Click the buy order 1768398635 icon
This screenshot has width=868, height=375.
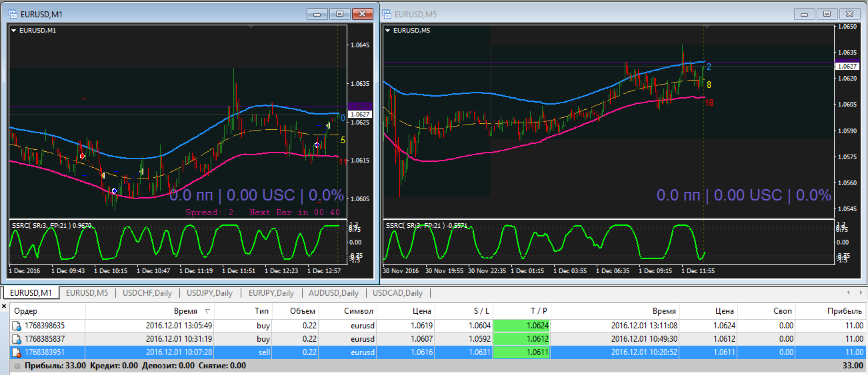[17, 326]
